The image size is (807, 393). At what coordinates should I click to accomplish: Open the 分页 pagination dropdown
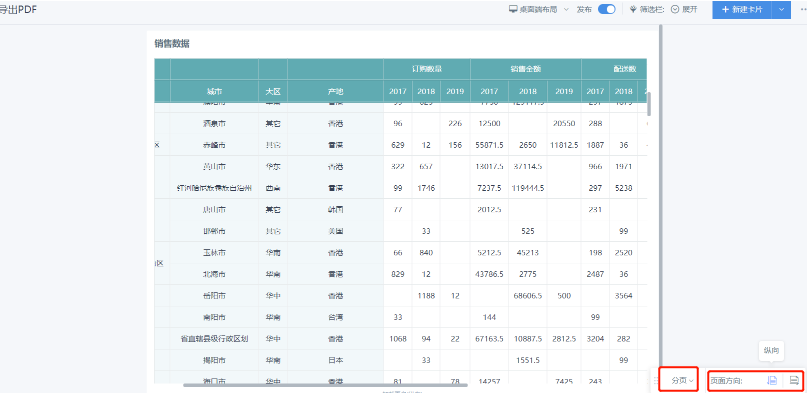682,381
